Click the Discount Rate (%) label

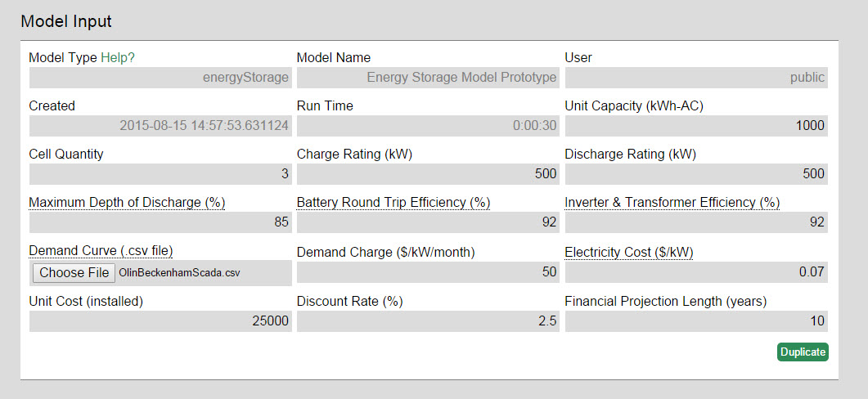(350, 302)
